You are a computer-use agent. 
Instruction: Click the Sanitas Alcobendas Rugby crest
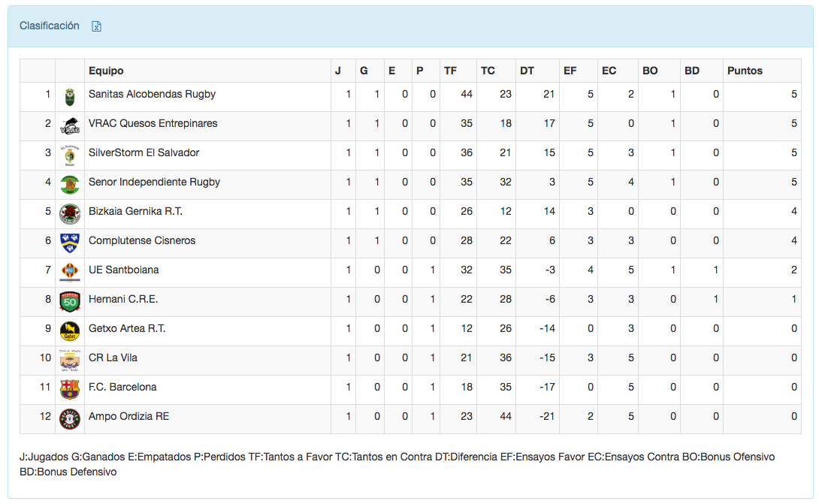click(70, 96)
